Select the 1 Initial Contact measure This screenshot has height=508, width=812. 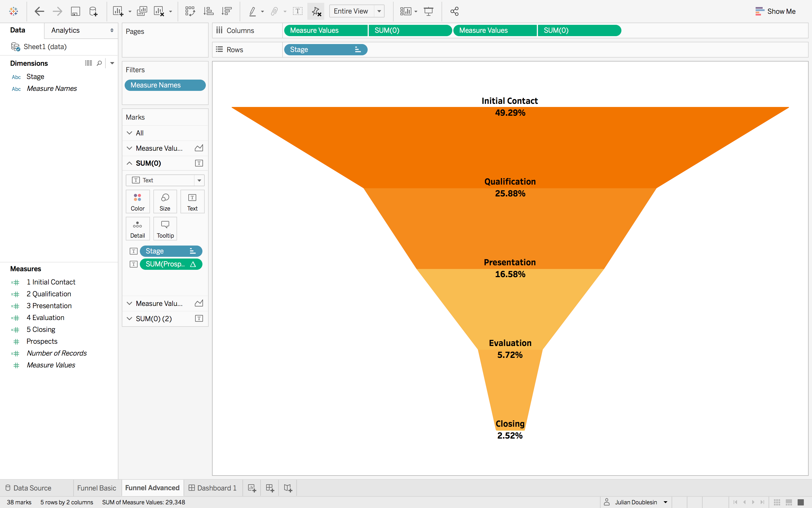[x=51, y=282]
